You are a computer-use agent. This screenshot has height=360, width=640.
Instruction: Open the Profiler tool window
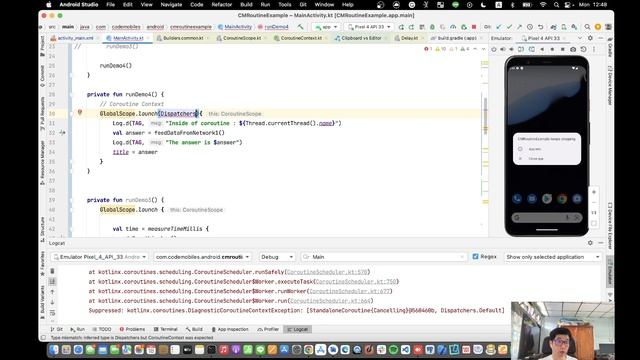coord(268,329)
